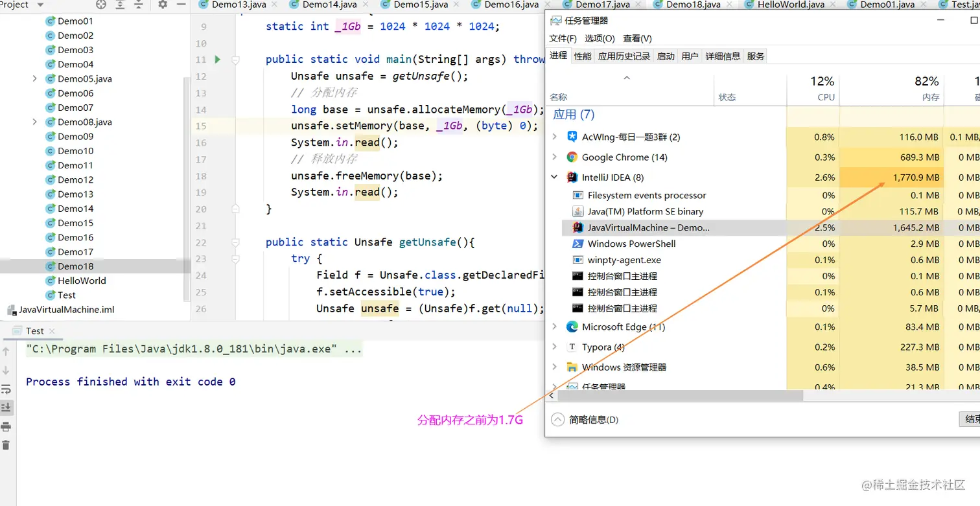The height and width of the screenshot is (506, 980).
Task: Switch to the 用户 tab
Action: [690, 56]
